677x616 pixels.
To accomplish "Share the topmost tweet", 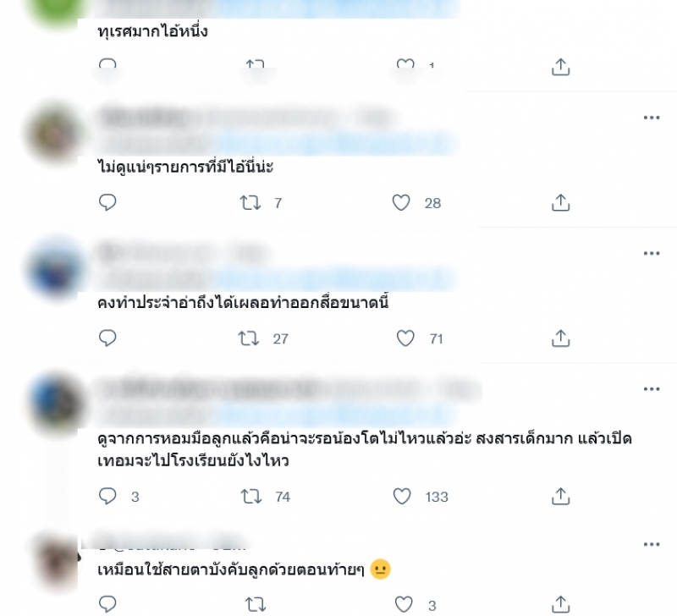I will (560, 67).
